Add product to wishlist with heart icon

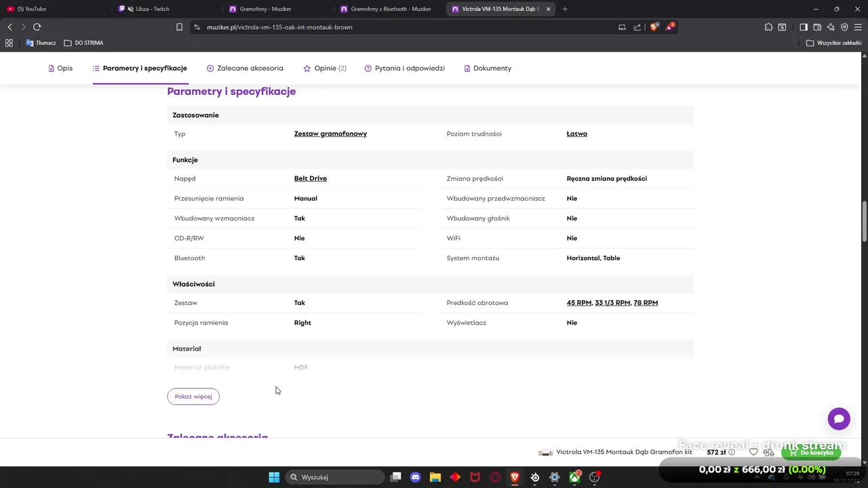click(753, 452)
